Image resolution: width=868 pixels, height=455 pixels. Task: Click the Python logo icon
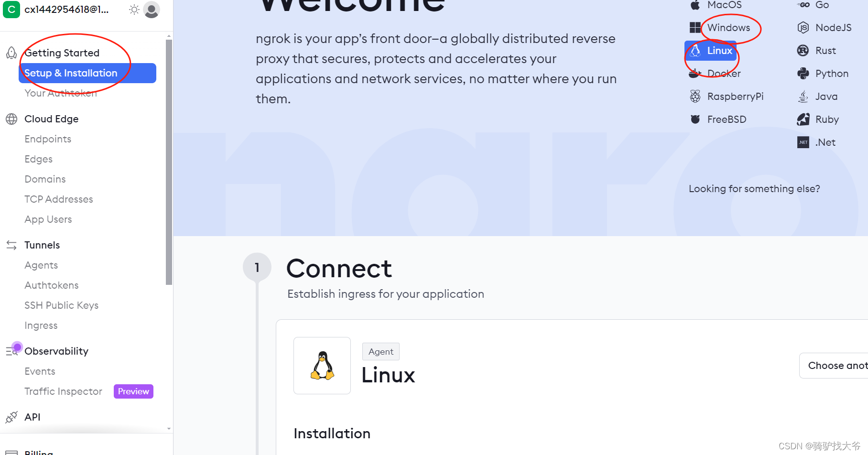(803, 74)
